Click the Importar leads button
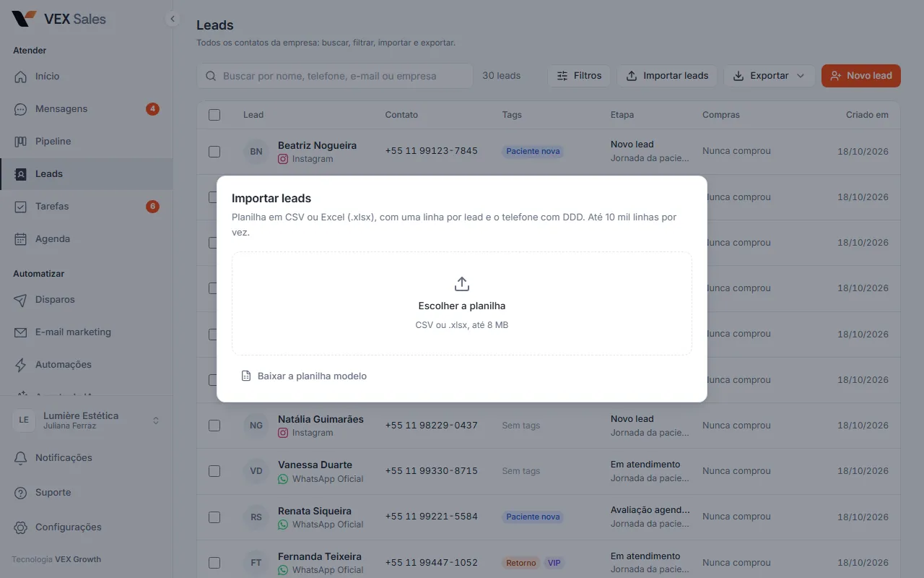924x578 pixels. click(x=667, y=76)
